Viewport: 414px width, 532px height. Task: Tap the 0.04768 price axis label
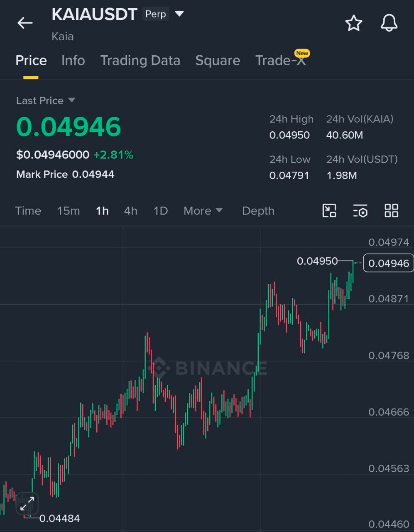pos(389,355)
